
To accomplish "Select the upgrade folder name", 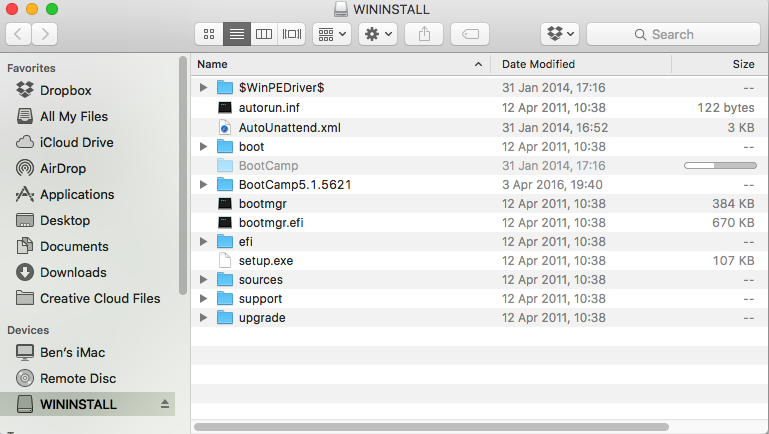I will click(262, 317).
